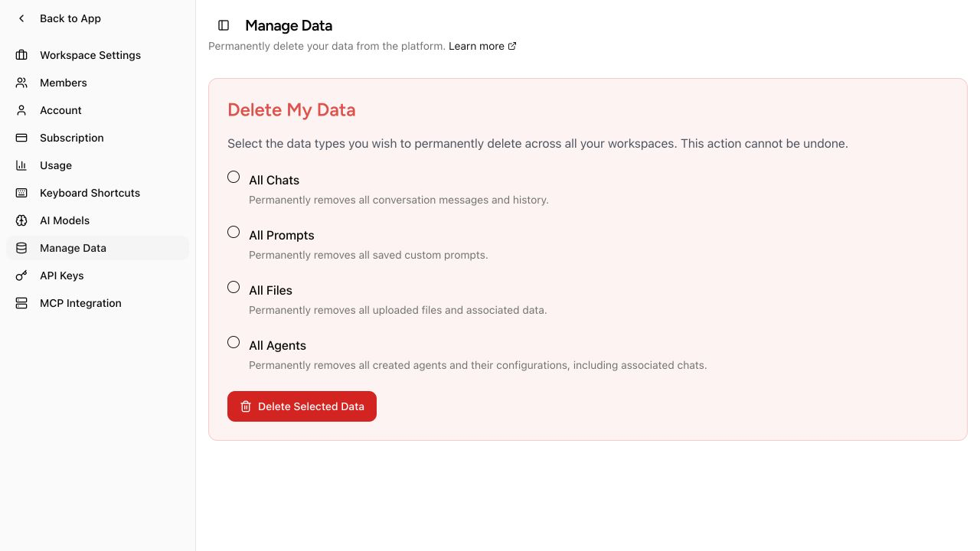Click the All Files label text
The image size is (980, 551).
(270, 290)
